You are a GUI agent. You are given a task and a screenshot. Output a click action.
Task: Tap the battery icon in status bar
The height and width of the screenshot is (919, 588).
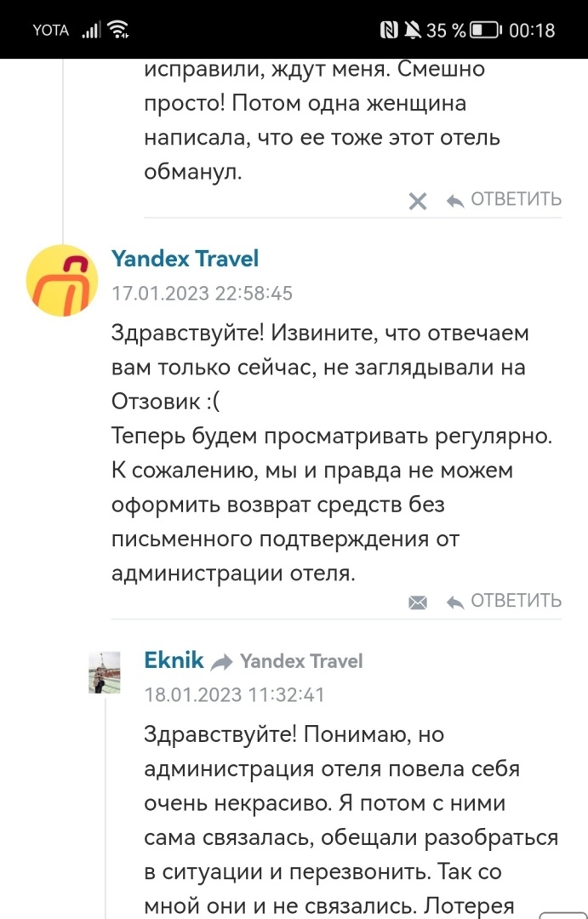485,31
